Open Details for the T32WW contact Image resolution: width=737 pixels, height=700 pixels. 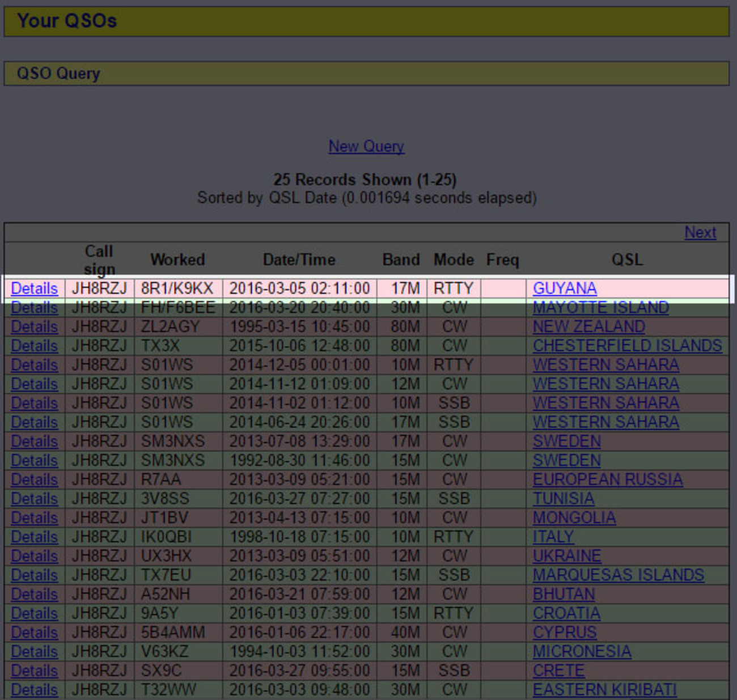click(x=33, y=690)
